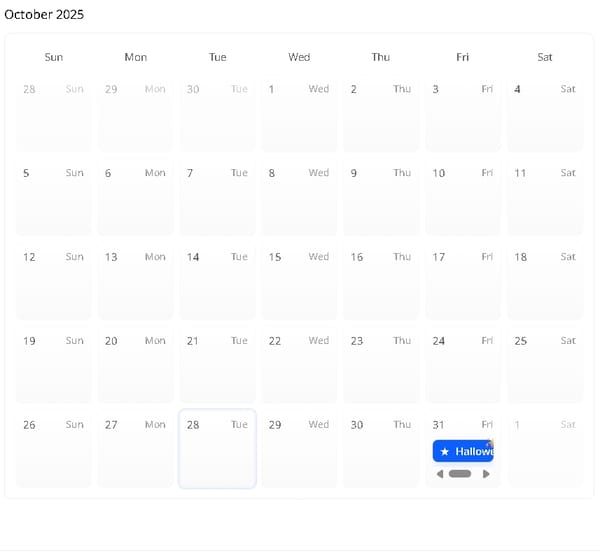600x553 pixels.
Task: Select the day 5 Sunday cell
Action: pyautogui.click(x=54, y=197)
